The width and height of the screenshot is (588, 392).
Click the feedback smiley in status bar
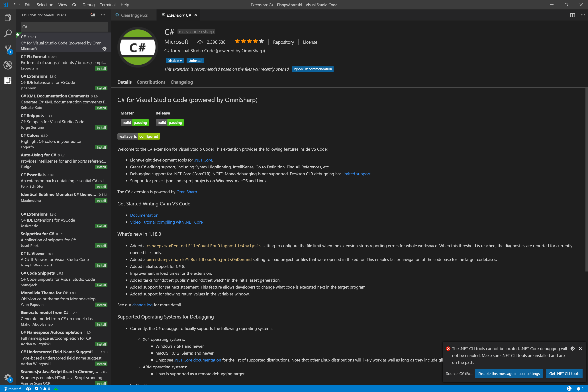click(569, 389)
